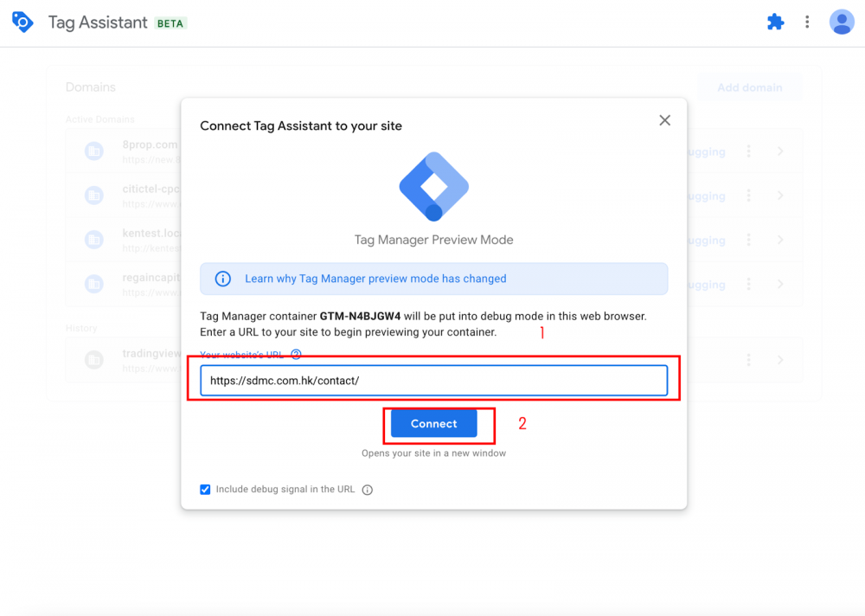This screenshot has width=865, height=616.
Task: Open more options for the kentest row
Action: click(748, 240)
